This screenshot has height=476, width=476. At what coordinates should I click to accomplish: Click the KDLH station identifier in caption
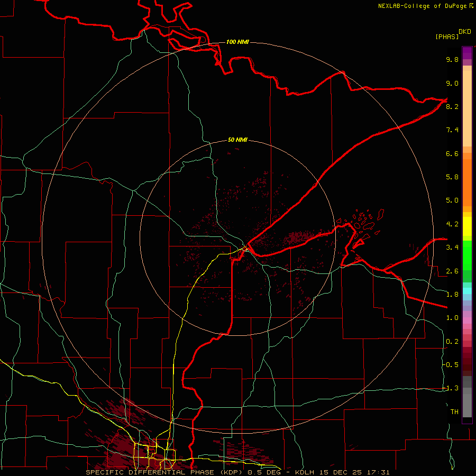[305, 472]
